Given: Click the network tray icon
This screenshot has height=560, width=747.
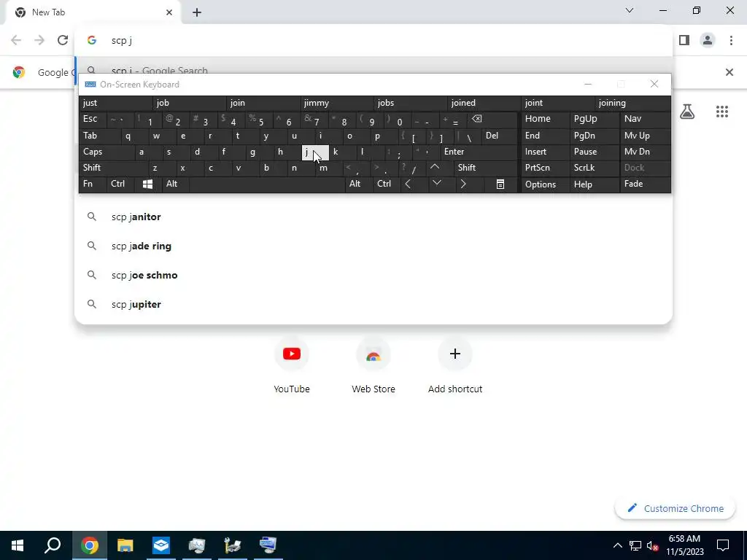Looking at the screenshot, I should click(635, 545).
